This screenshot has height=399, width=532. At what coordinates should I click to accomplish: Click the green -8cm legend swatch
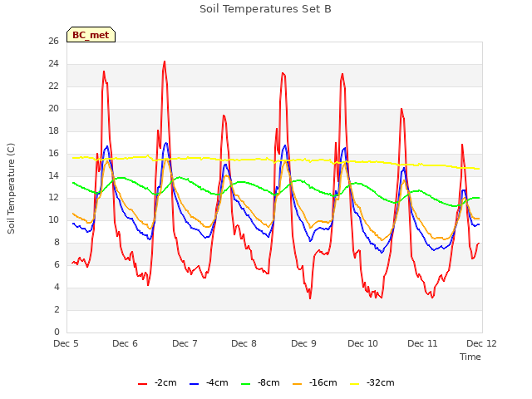click(246, 384)
